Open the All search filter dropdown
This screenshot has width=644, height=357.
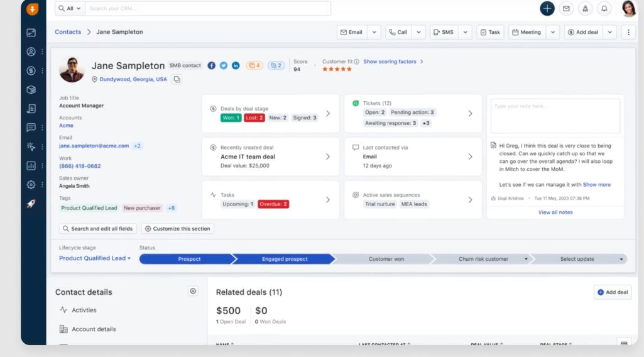click(70, 8)
